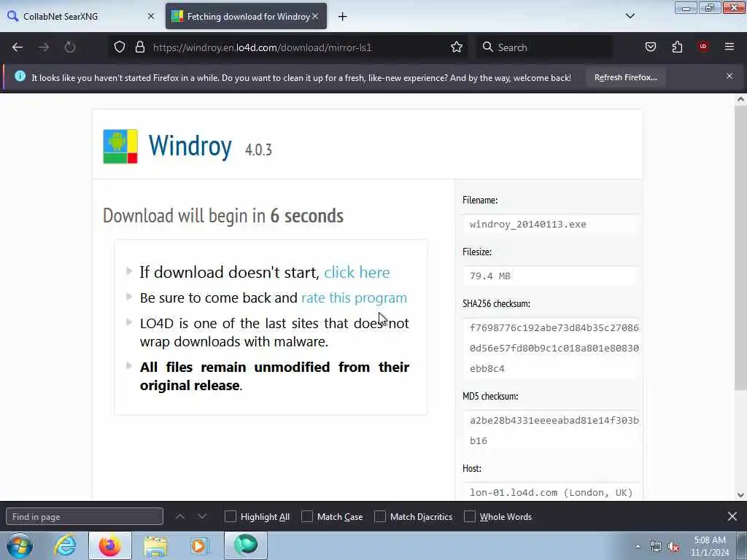Click the page scrollbar up arrow
Viewport: 747px width, 560px height.
point(740,99)
